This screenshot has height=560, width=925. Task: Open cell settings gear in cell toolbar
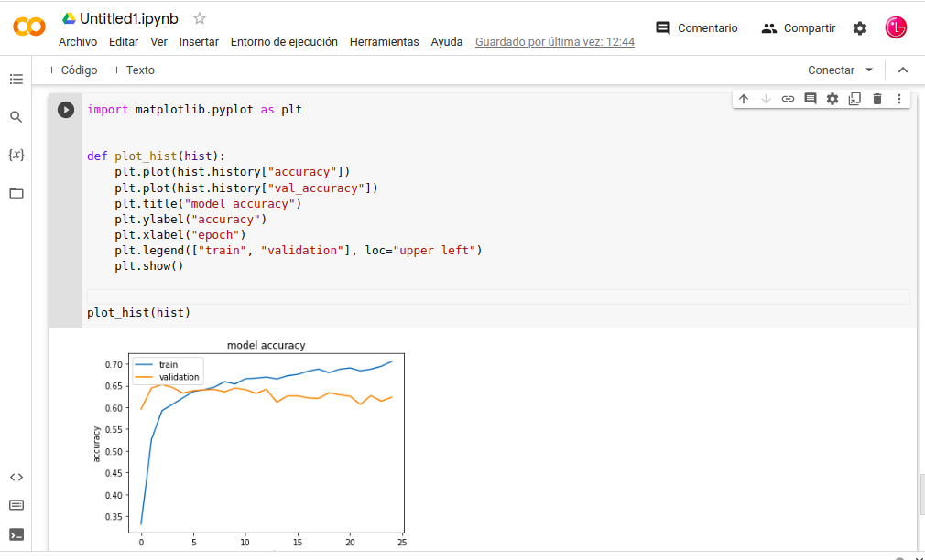click(x=832, y=99)
